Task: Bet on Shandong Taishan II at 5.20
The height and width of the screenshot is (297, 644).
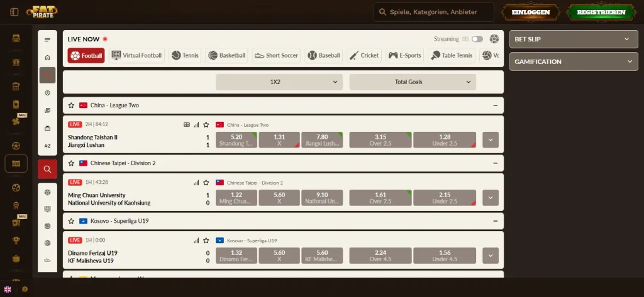Action: [x=236, y=140]
